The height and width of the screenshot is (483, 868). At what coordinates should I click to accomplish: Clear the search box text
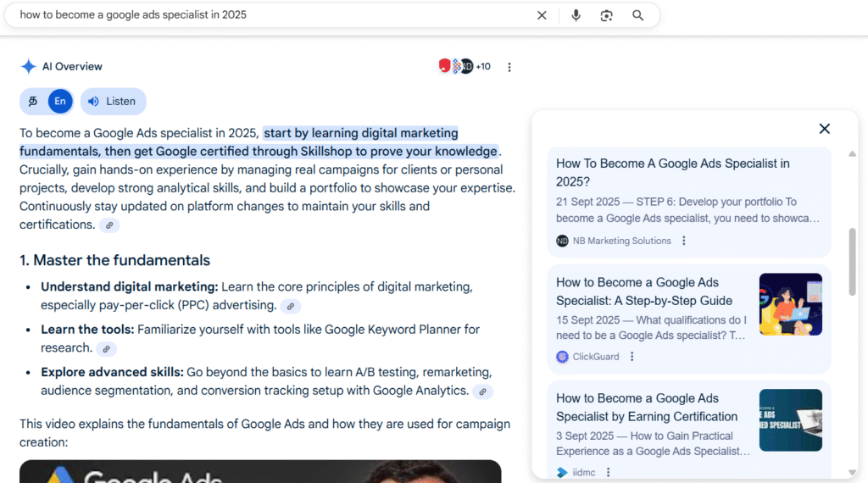[542, 15]
